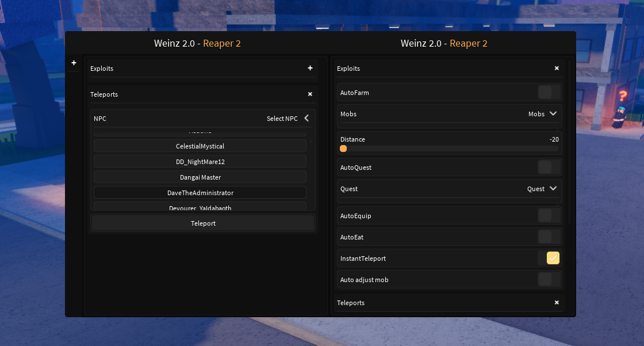Click the plus tab on the window's left edge
Viewport: 644px width, 346px height.
(74, 63)
